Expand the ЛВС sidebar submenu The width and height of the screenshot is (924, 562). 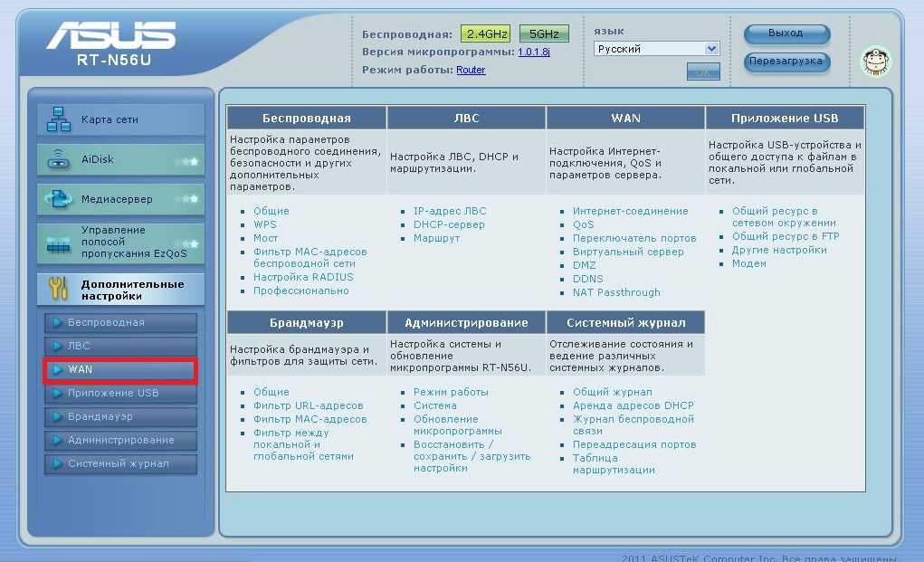pos(120,347)
